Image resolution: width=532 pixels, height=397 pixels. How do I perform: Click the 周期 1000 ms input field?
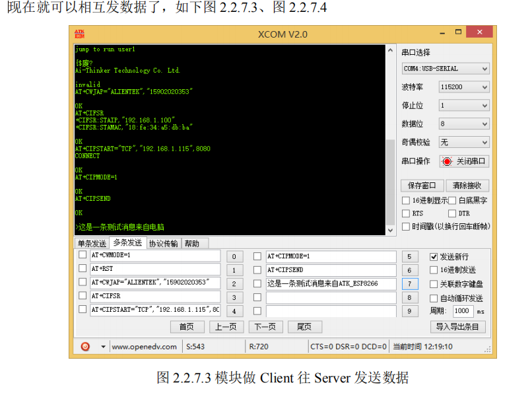coord(463,310)
